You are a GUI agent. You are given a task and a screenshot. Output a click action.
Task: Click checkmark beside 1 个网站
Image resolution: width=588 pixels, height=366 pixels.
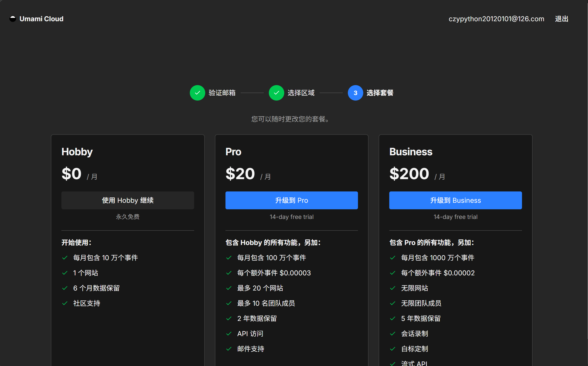click(65, 273)
